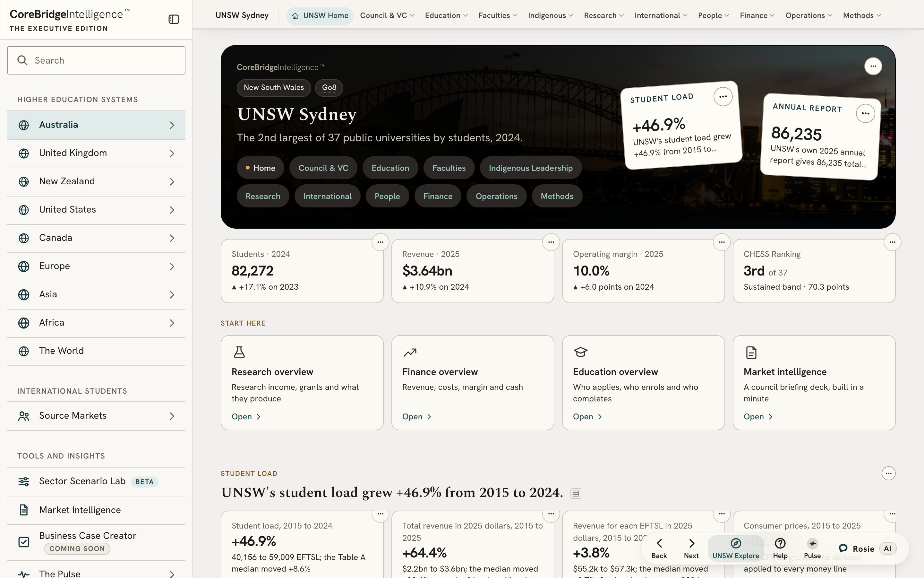This screenshot has width=924, height=578.
Task: Click the Education overview graduation cap icon
Action: (x=580, y=352)
